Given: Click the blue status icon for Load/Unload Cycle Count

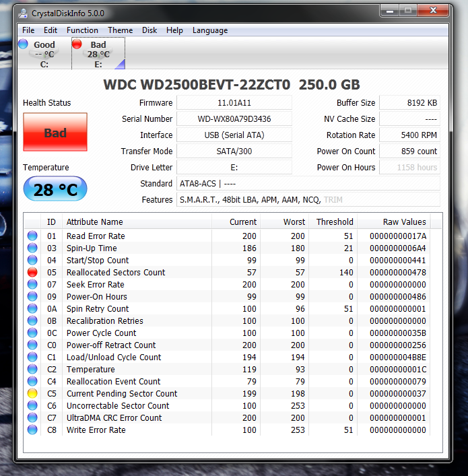Looking at the screenshot, I should pyautogui.click(x=32, y=358).
